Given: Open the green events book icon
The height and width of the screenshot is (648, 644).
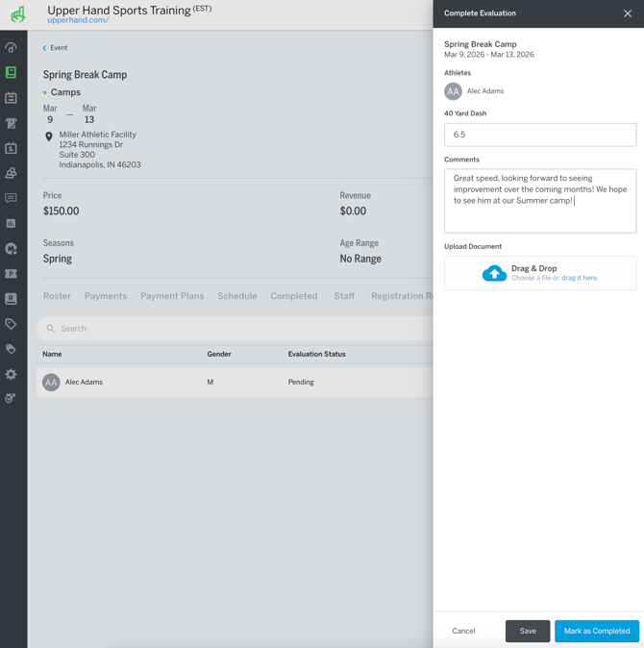Looking at the screenshot, I should pos(11,73).
